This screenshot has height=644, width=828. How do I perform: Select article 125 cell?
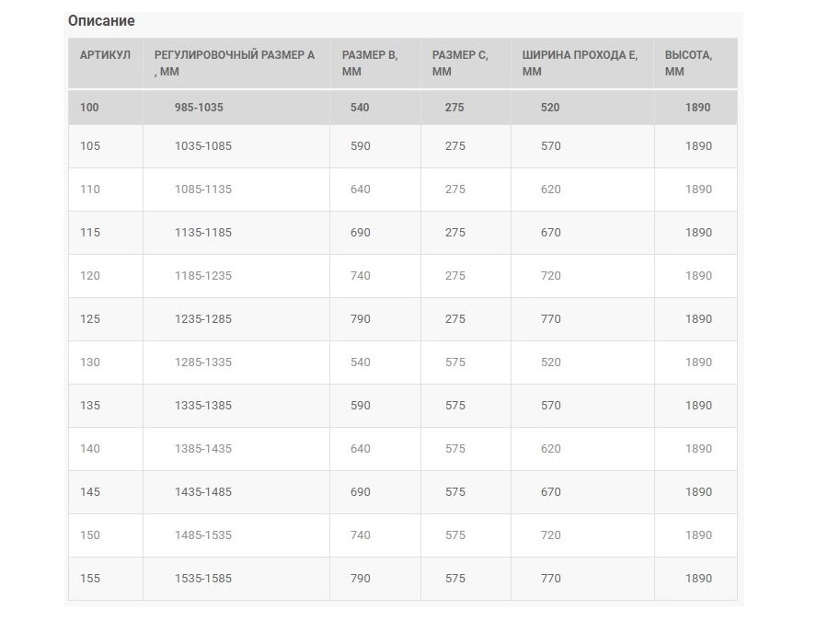coord(106,319)
